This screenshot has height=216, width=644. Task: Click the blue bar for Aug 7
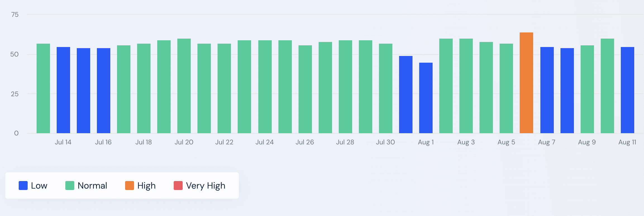547,90
